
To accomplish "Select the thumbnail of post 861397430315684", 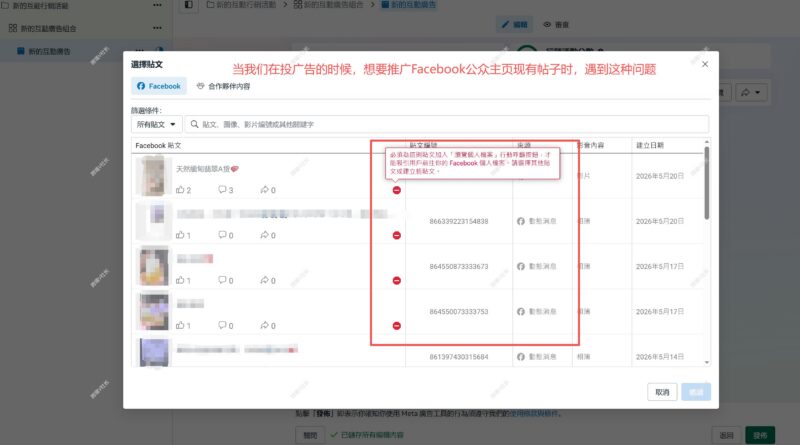I will tap(153, 352).
